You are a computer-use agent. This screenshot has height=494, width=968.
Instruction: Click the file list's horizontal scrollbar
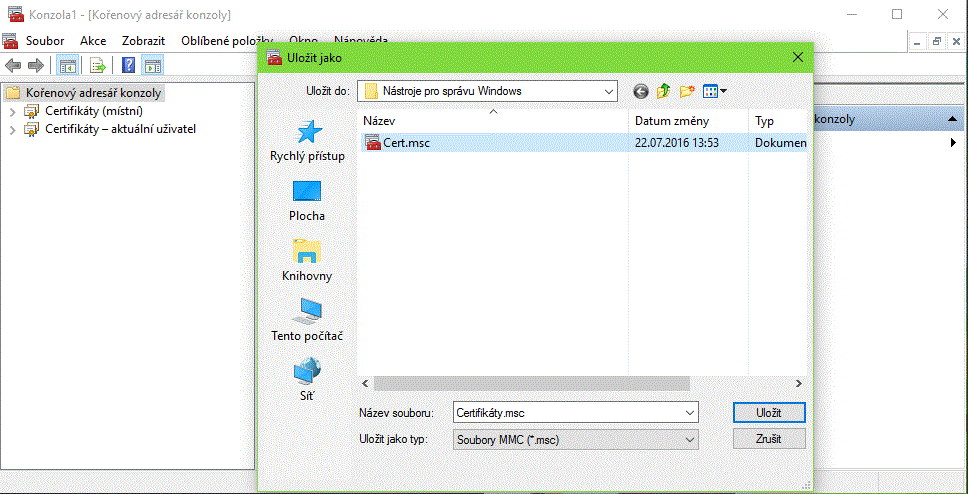pyautogui.click(x=532, y=383)
